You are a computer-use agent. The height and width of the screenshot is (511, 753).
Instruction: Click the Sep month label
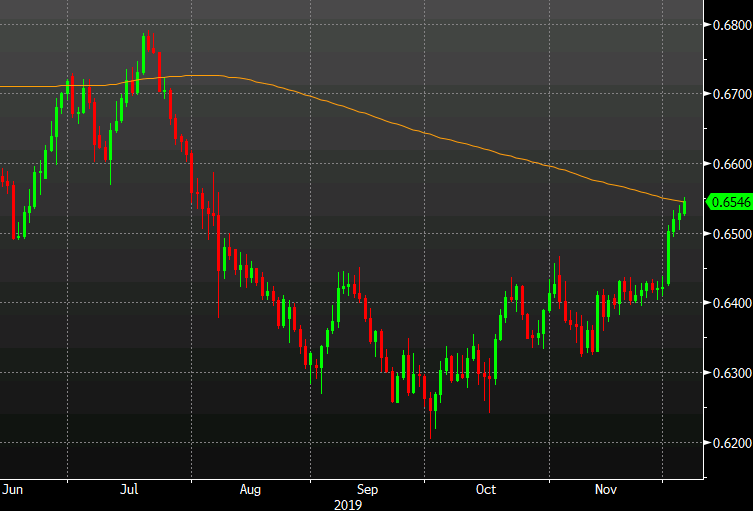pos(367,490)
